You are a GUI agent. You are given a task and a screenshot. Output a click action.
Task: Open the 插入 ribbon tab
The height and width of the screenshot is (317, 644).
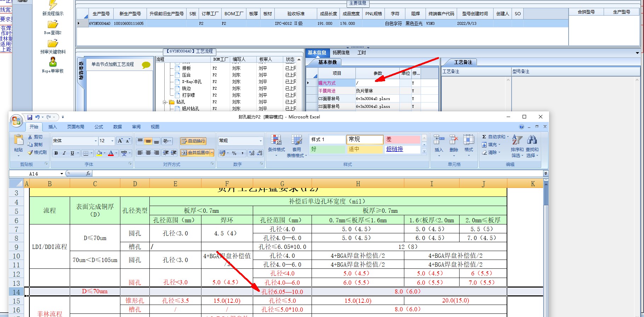pos(52,127)
